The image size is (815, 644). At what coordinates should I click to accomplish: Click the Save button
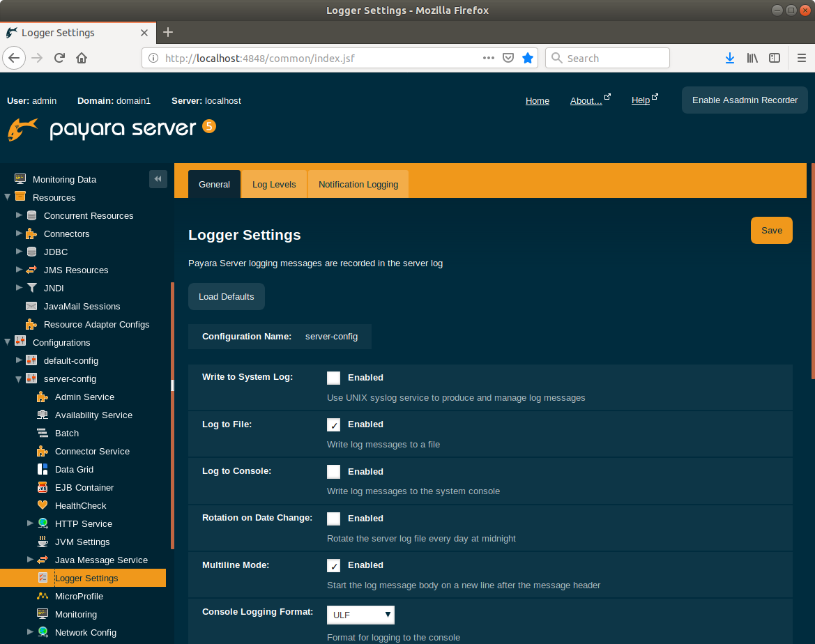[771, 231]
